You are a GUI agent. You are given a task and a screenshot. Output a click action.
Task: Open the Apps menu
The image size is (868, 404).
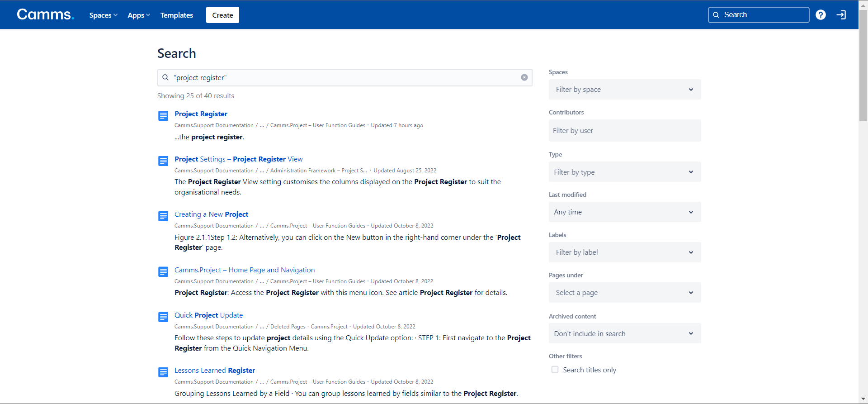pos(139,15)
